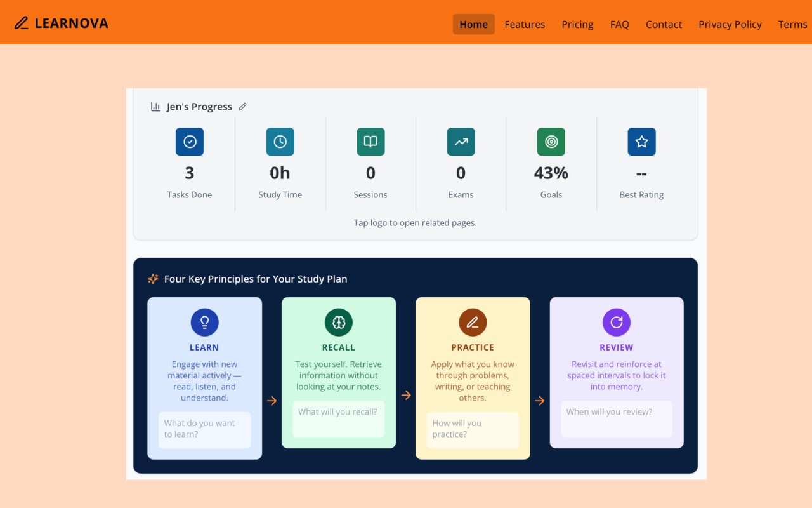Open the Privacy Policy link
812x508 pixels.
(x=730, y=24)
